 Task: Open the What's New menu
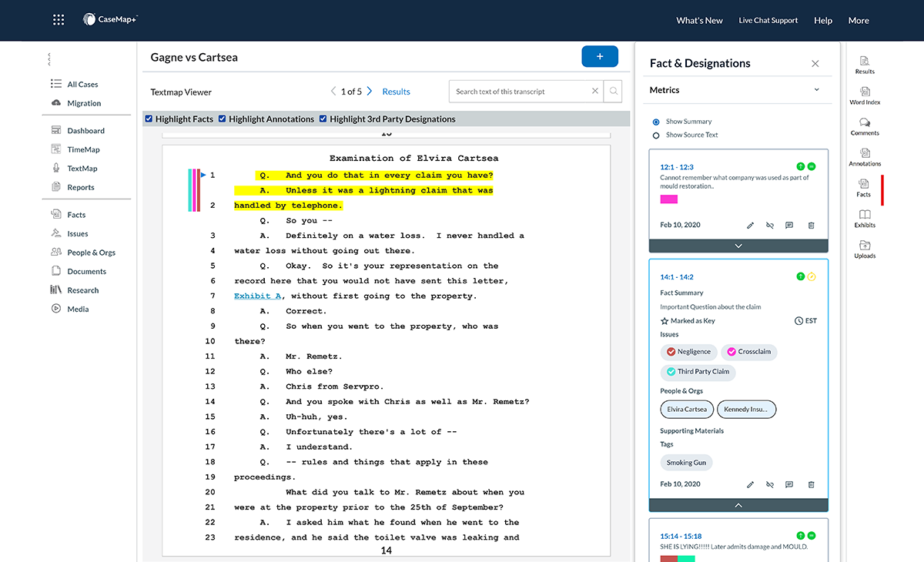point(699,20)
